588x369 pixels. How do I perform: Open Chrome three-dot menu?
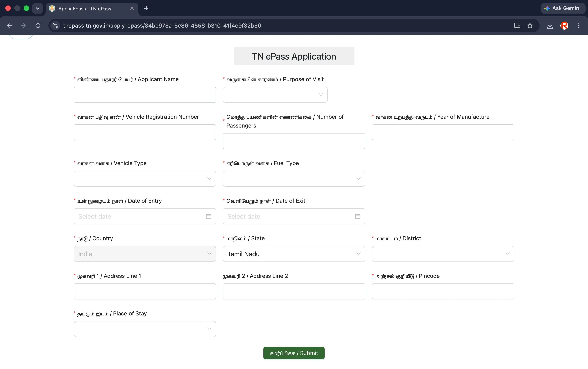pyautogui.click(x=579, y=26)
